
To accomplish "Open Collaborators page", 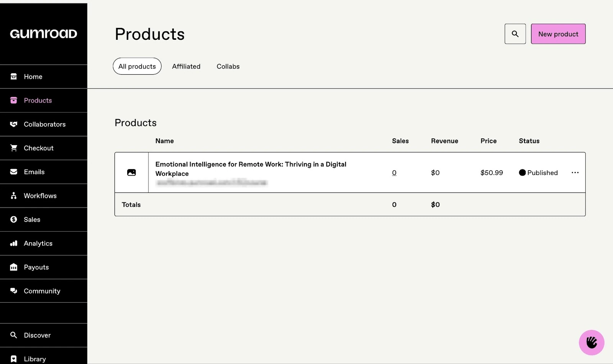I will click(44, 124).
